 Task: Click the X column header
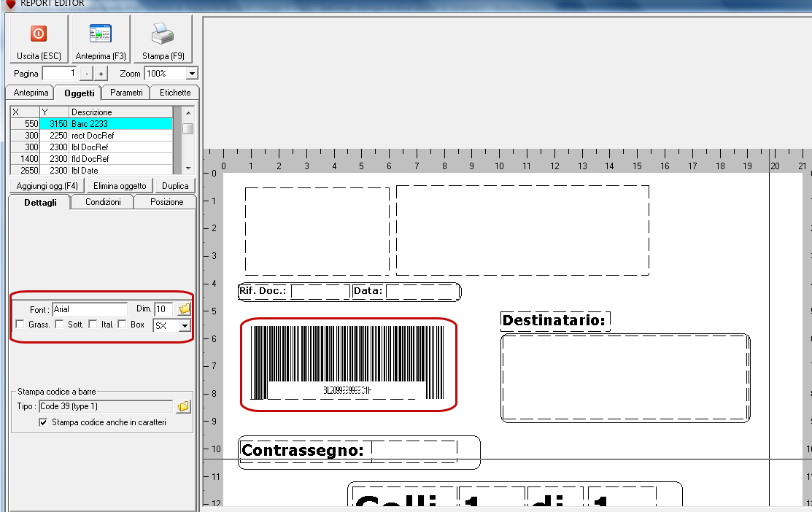(25, 112)
